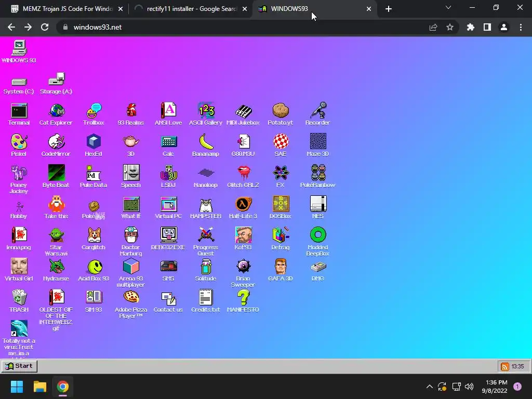
Task: Launch Doctor Marburg icon
Action: click(131, 242)
